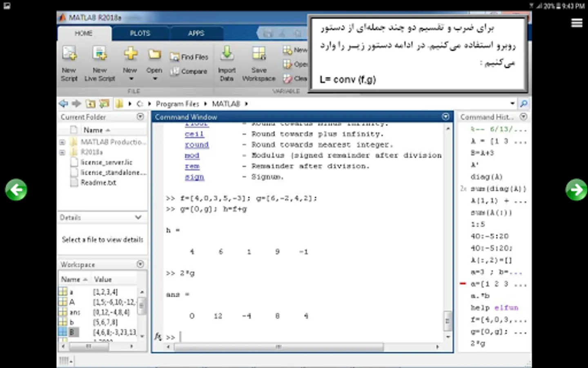This screenshot has height=368, width=588.
Task: Click the New Live Script icon
Action: click(x=100, y=54)
